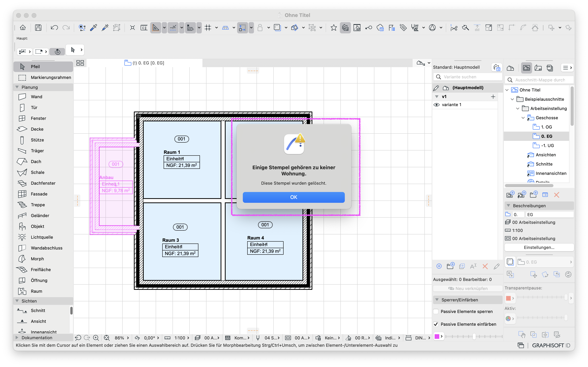588x367 pixels.
Task: Collapse the Geschosse tree folder
Action: (x=523, y=118)
